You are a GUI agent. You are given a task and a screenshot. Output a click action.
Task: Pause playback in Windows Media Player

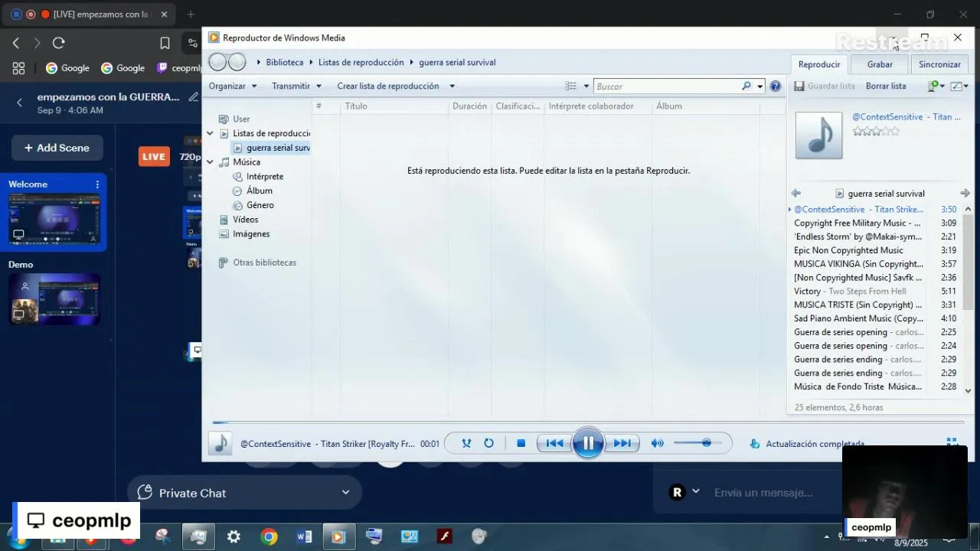(x=588, y=443)
